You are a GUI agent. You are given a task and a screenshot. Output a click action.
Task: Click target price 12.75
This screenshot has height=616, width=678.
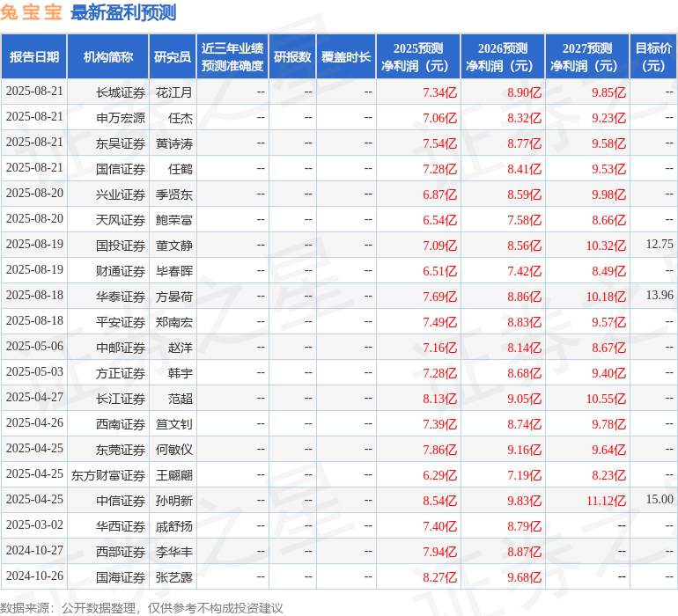[660, 244]
